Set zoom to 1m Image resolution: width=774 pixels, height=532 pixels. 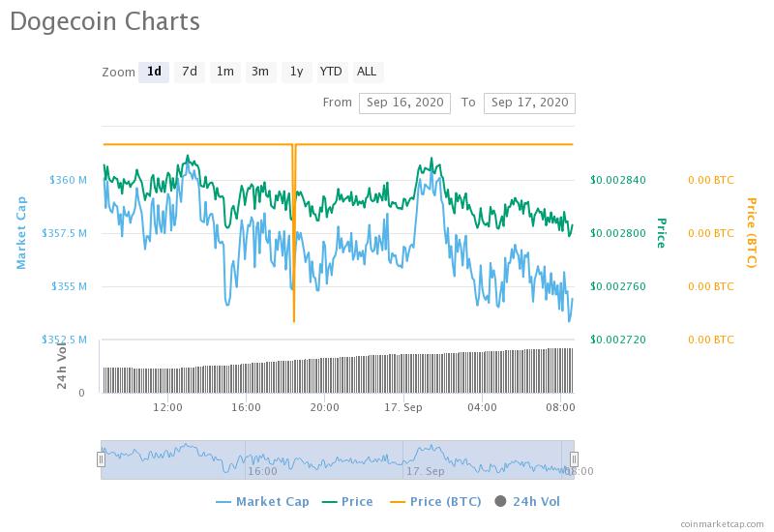tap(225, 72)
